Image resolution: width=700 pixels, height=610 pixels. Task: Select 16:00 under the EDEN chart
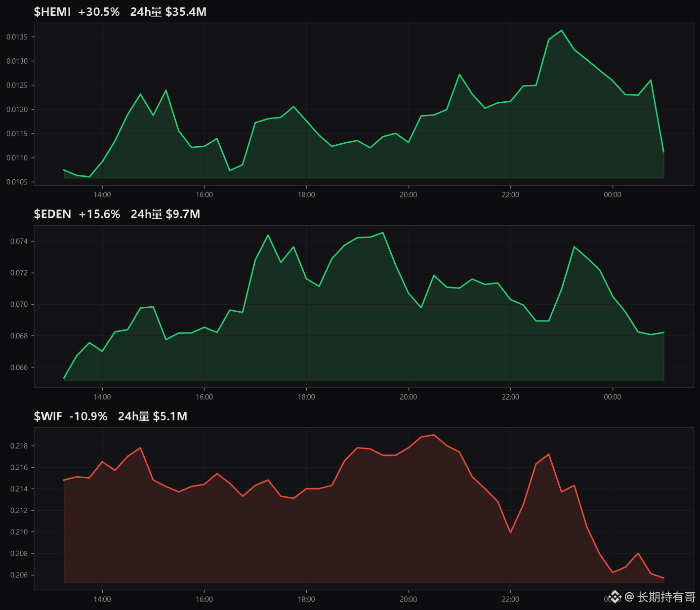204,397
